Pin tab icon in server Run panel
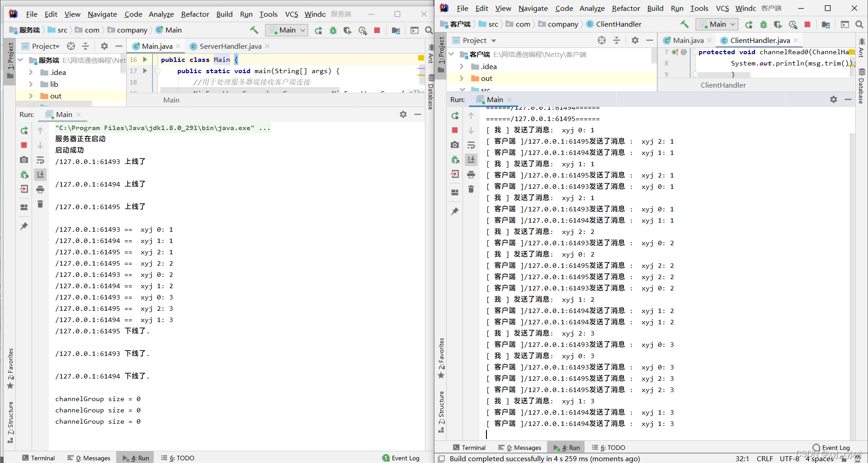 (24, 226)
